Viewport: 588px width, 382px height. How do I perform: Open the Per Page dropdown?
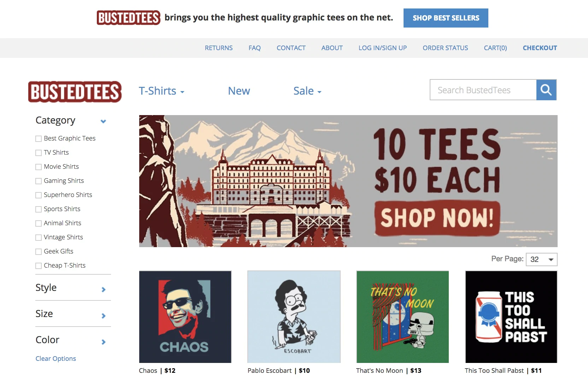[x=541, y=259]
